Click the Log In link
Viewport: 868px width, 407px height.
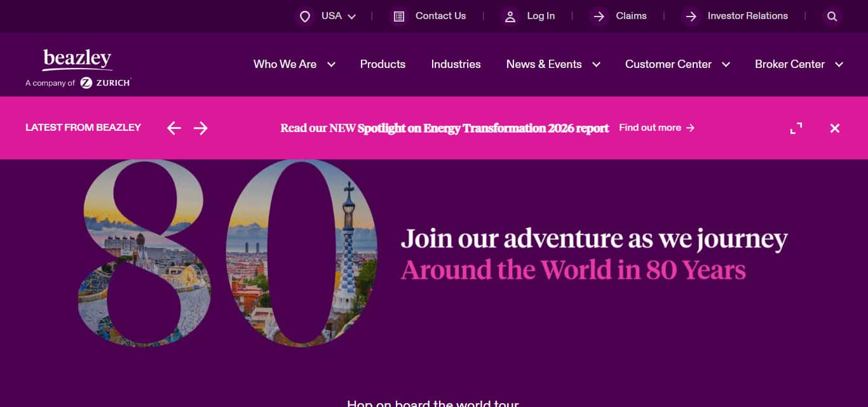pos(541,16)
